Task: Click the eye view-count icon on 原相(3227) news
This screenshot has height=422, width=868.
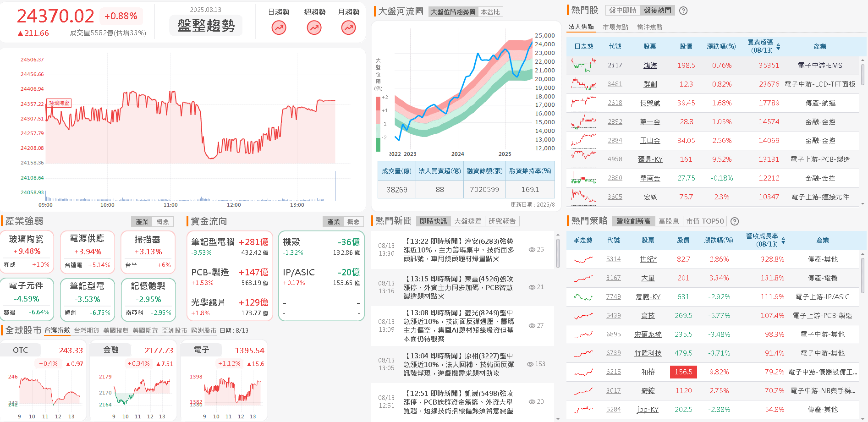Action: [532, 363]
